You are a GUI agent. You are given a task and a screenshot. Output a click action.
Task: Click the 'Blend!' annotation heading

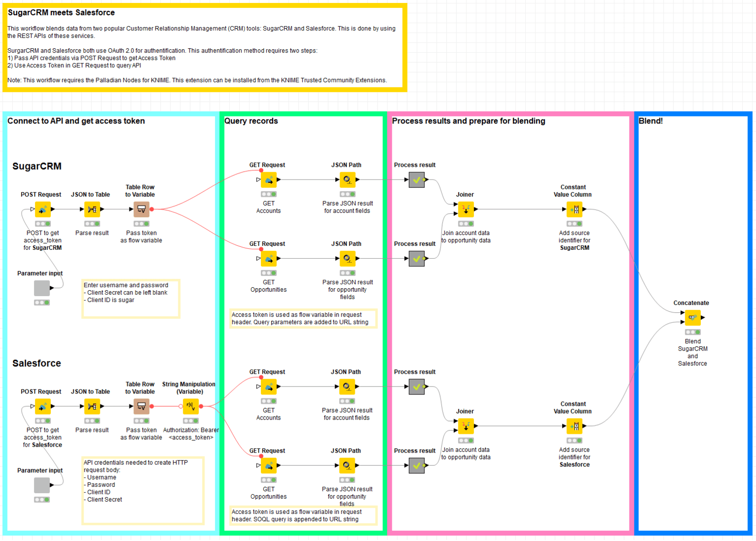click(x=651, y=121)
